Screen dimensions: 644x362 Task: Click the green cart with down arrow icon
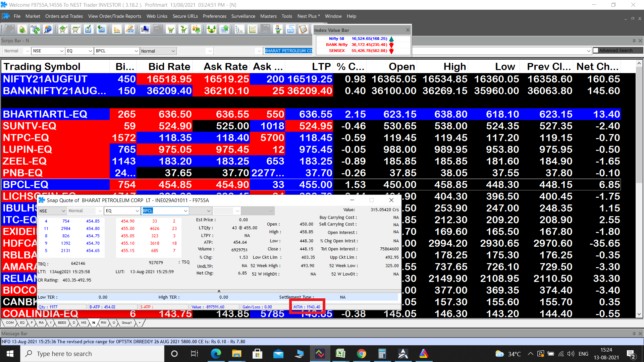pyautogui.click(x=184, y=29)
